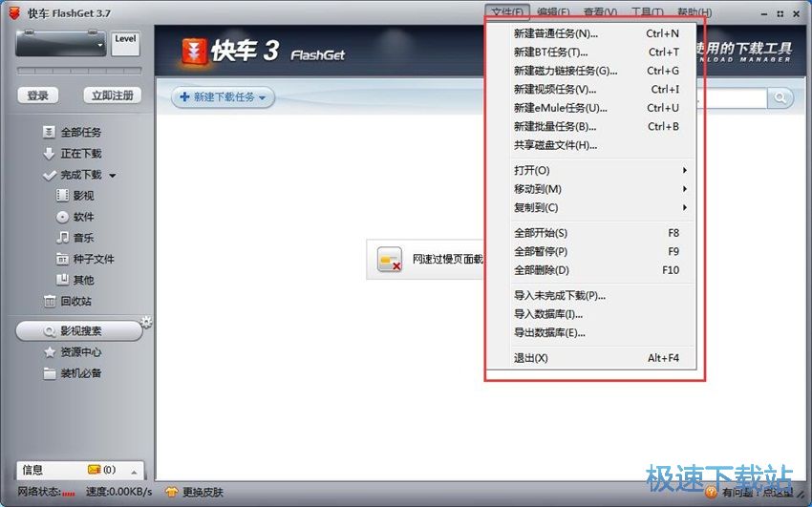812x507 pixels.
Task: Choose 退出(X) to quit
Action: [601, 358]
